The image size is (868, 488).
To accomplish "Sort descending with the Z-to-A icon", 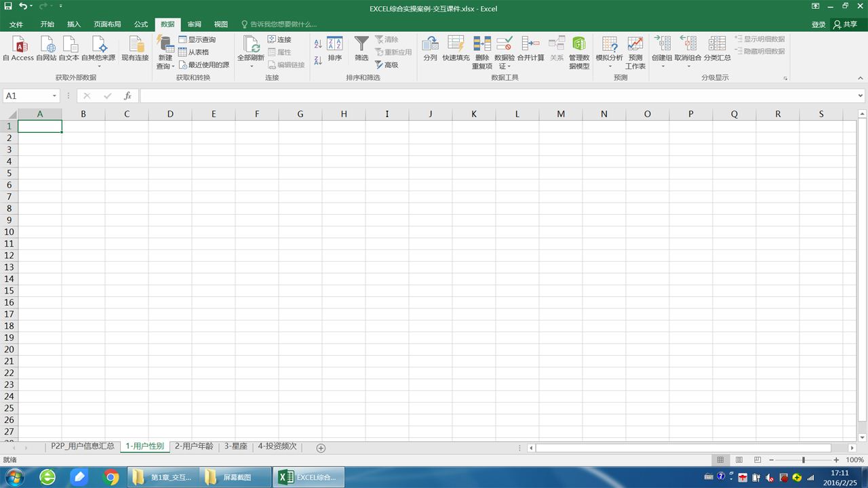I will (x=318, y=60).
